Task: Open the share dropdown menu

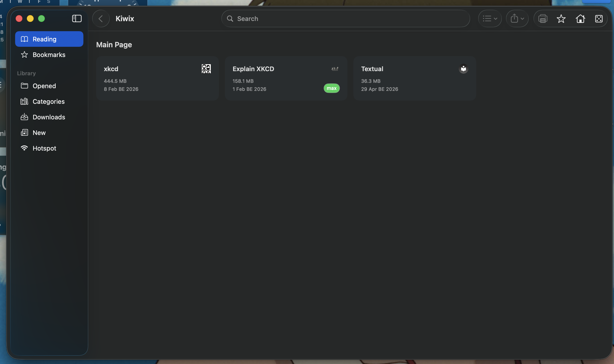Action: 517,19
